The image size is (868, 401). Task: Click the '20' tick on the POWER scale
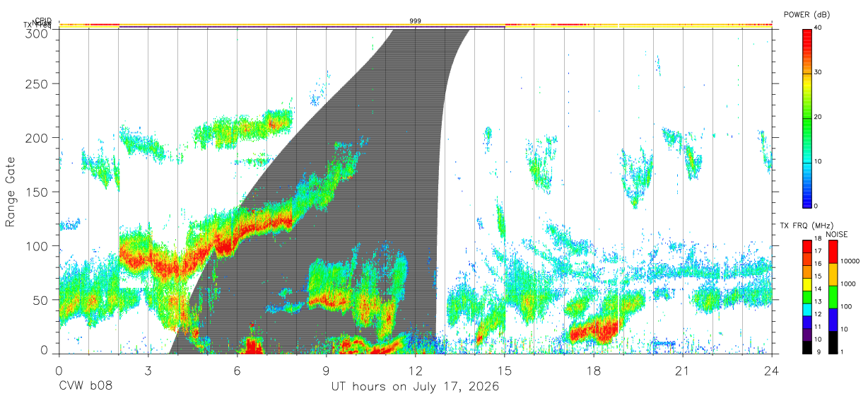tap(818, 117)
